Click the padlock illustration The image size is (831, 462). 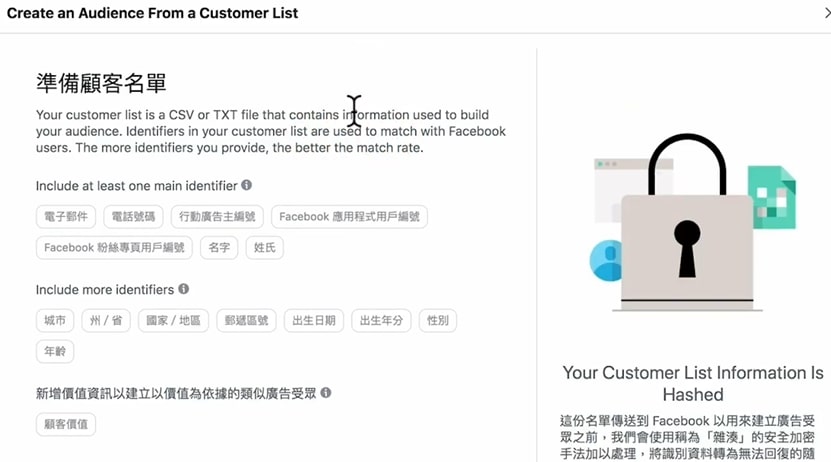pyautogui.click(x=687, y=221)
